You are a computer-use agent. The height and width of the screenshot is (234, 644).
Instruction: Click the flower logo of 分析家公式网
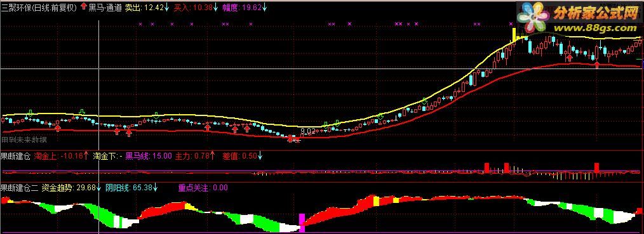(x=533, y=18)
